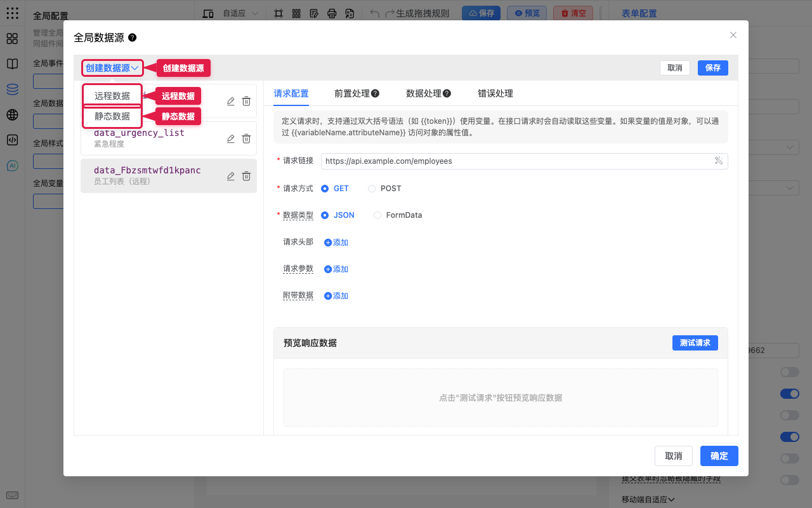Click trash icon of the row above data_urgency_list

(x=246, y=101)
